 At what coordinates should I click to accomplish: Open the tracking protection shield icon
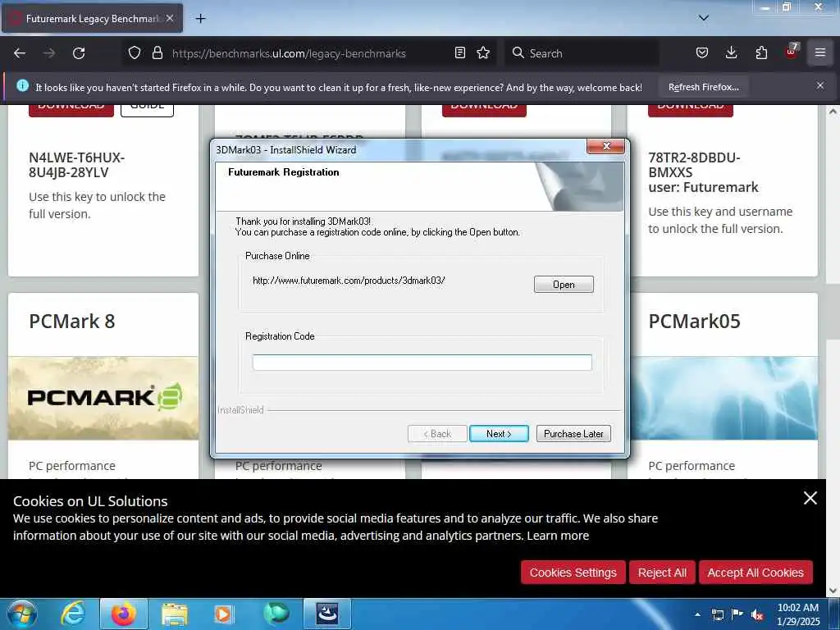[x=135, y=52]
